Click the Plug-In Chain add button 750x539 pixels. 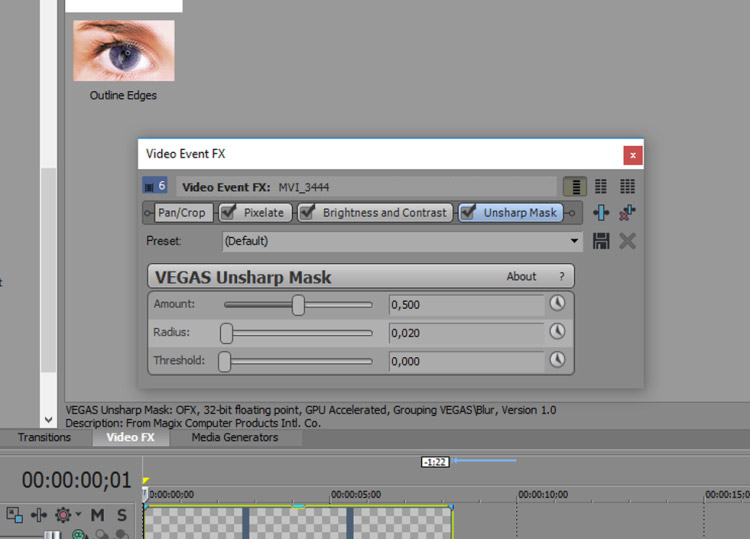601,213
